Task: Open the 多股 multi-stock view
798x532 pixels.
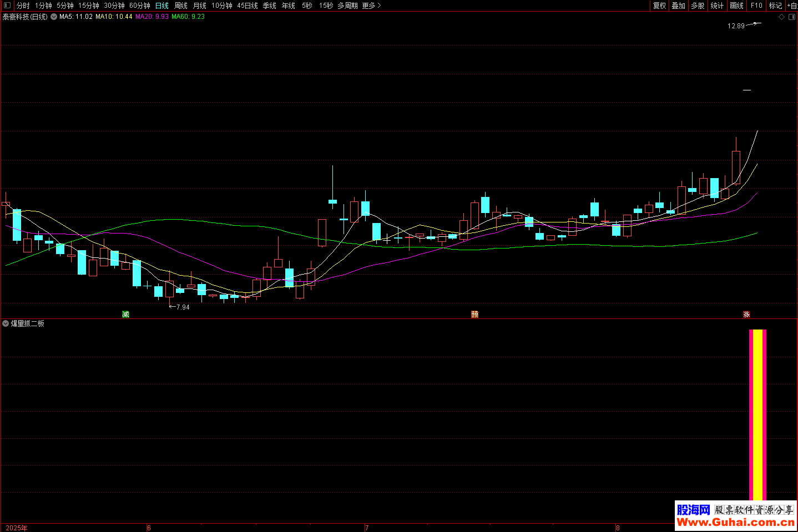Action: (698, 6)
